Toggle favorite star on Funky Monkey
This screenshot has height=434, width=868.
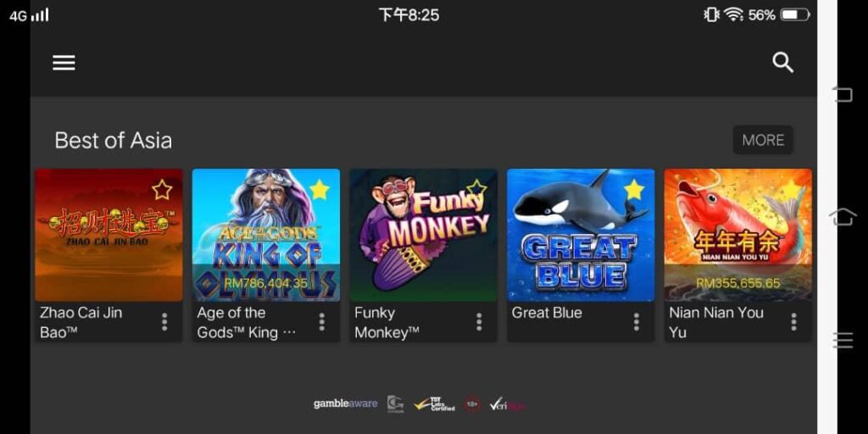[476, 190]
